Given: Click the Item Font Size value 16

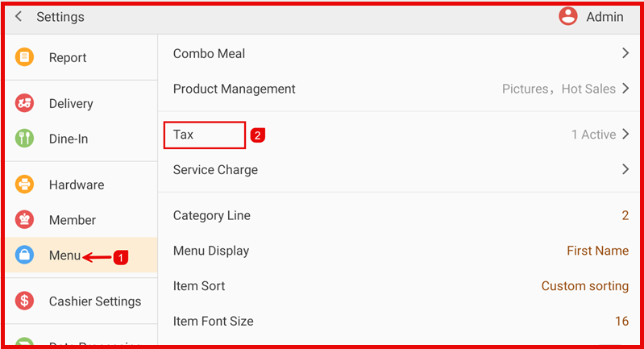Looking at the screenshot, I should tap(621, 321).
